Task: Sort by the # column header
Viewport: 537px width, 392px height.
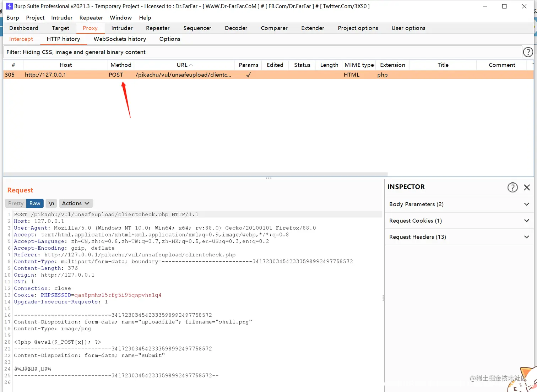Action: point(13,65)
